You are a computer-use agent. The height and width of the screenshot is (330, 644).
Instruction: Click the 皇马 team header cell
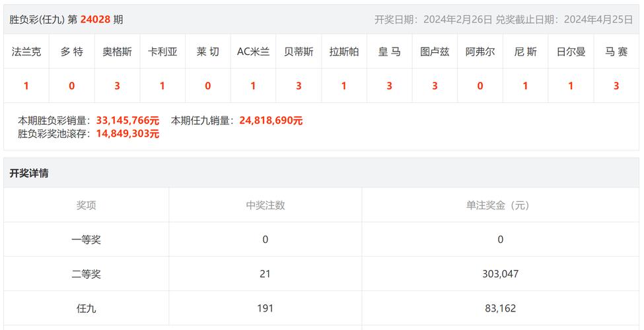389,51
